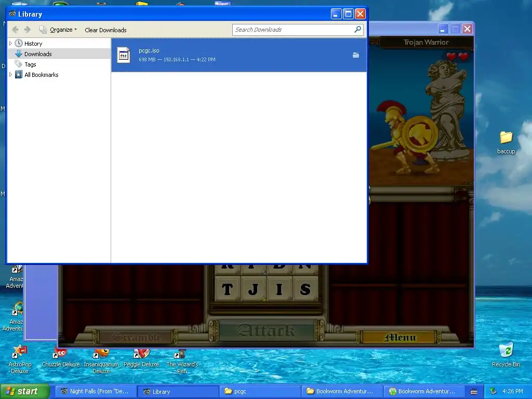Expand the History tree node
532x399 pixels.
(10, 44)
